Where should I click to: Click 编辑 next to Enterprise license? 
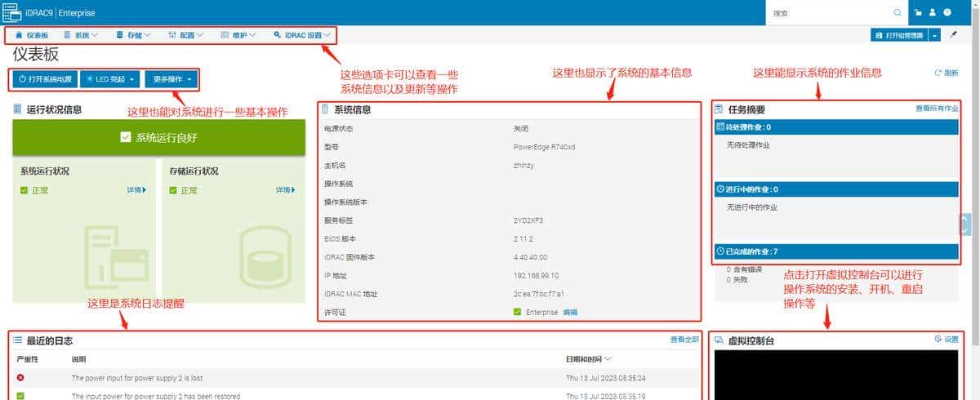tap(569, 312)
